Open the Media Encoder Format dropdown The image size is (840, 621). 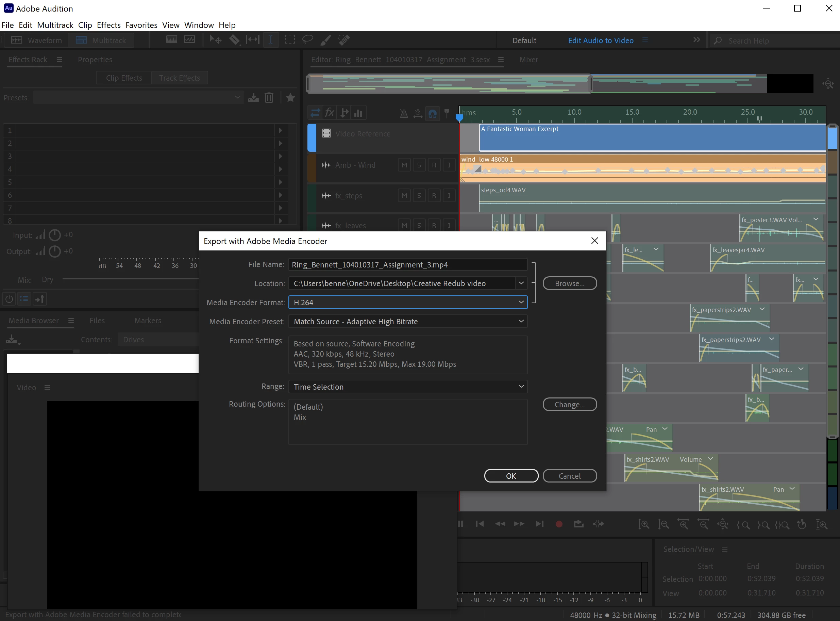pyautogui.click(x=408, y=303)
